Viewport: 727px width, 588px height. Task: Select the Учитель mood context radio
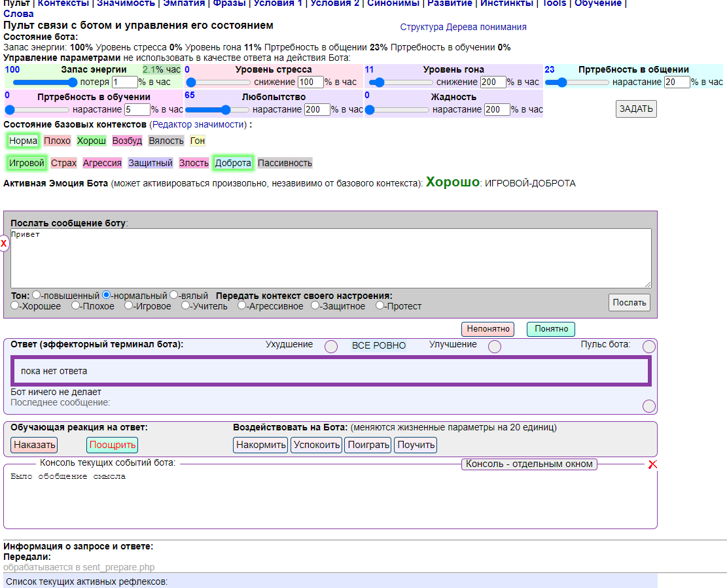tap(186, 305)
